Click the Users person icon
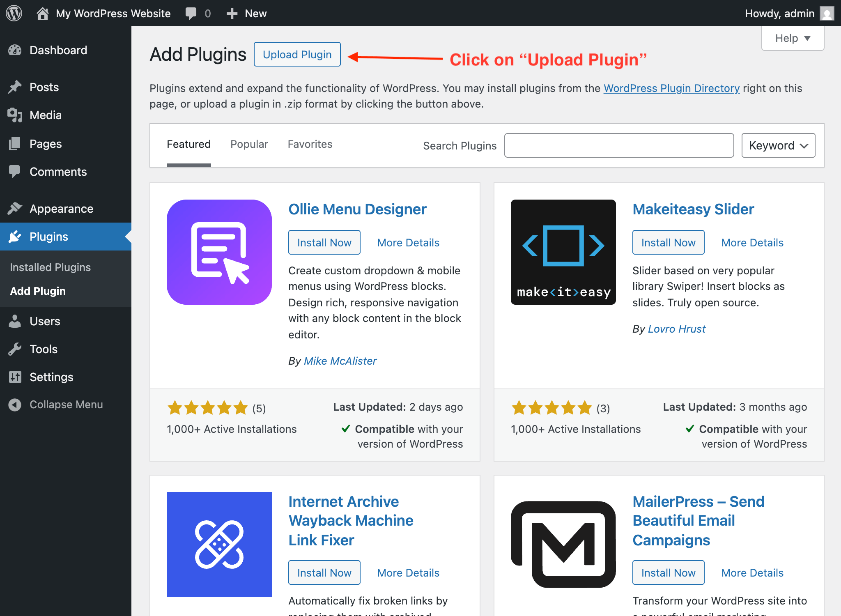 pyautogui.click(x=15, y=321)
